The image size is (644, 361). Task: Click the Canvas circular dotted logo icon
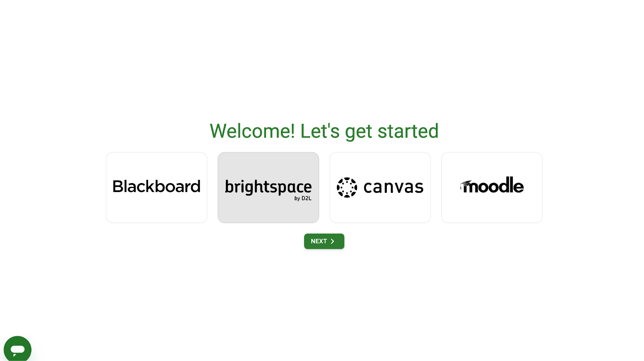(347, 188)
